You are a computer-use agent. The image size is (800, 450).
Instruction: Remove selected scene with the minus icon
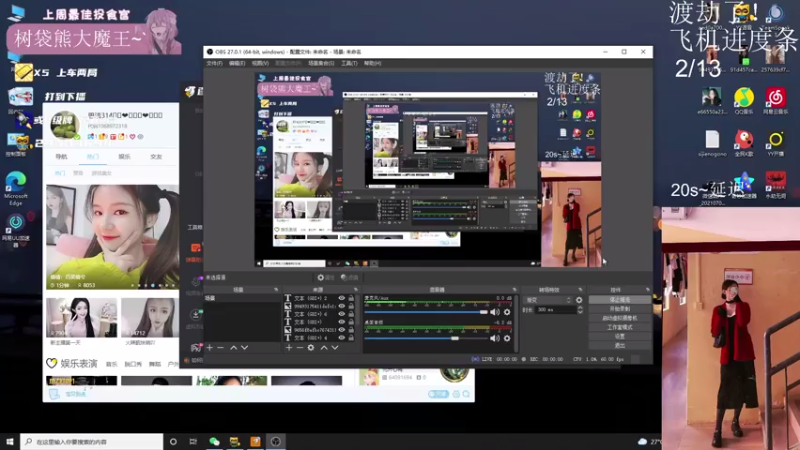pos(220,347)
